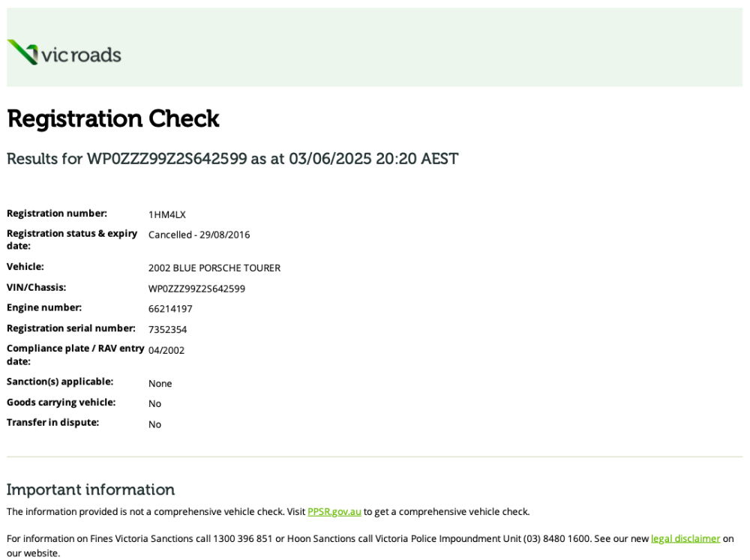
Task: Click the VicRoads logo
Action: pos(64,52)
